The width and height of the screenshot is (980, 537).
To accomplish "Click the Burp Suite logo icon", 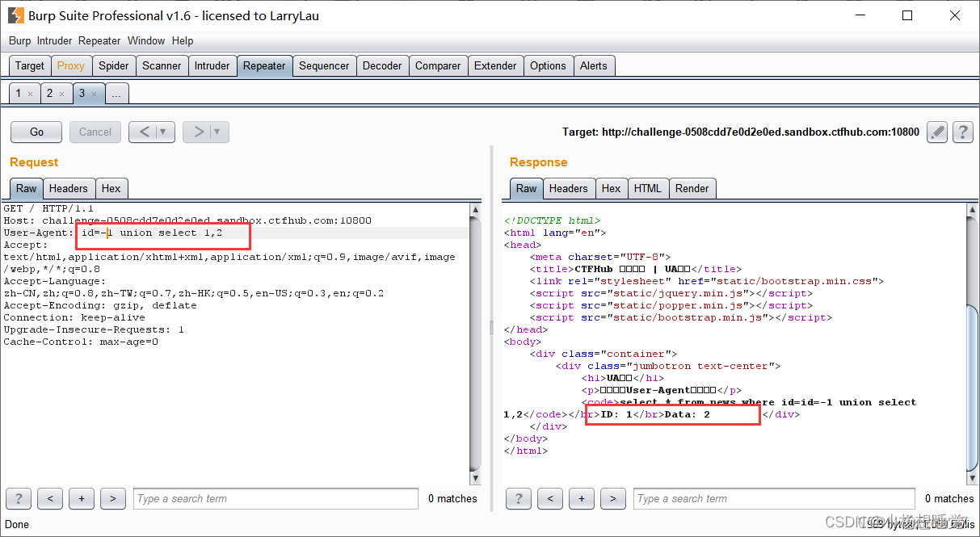I will pos(15,15).
